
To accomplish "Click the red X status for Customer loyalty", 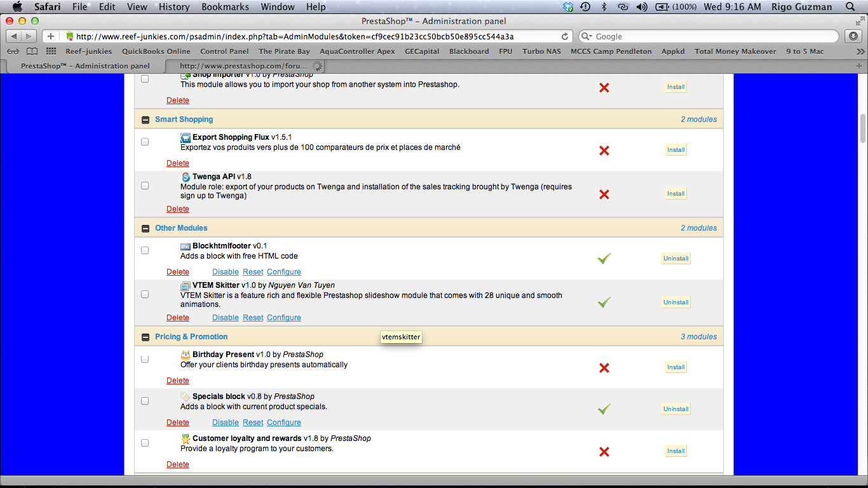I will tap(604, 452).
